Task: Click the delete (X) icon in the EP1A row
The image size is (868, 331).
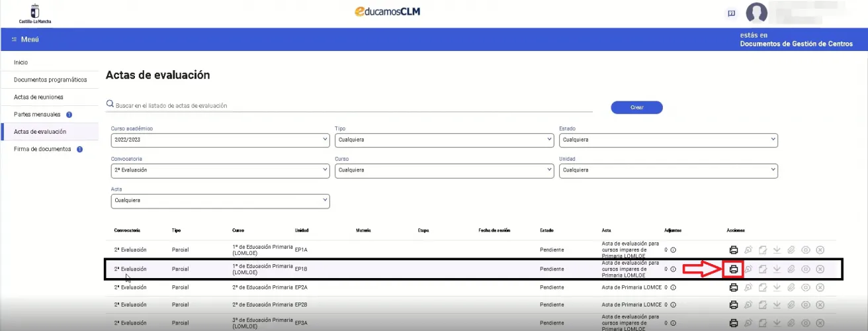Action: click(x=820, y=250)
